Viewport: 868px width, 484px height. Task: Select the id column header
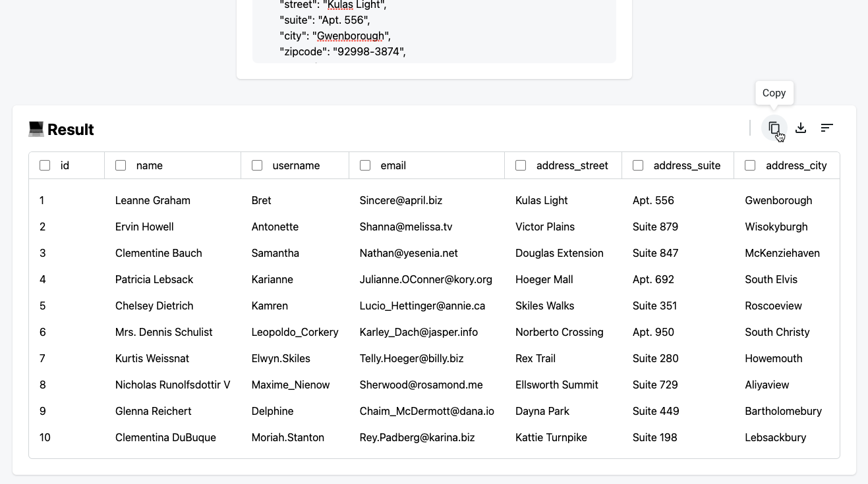66,165
